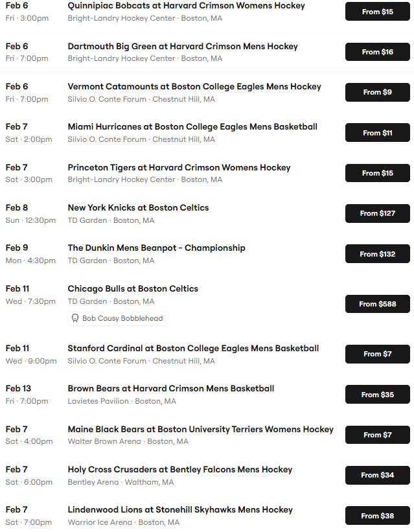Open Vermont Catamounts at Boston College event
The width and height of the screenshot is (414, 532).
click(x=194, y=87)
